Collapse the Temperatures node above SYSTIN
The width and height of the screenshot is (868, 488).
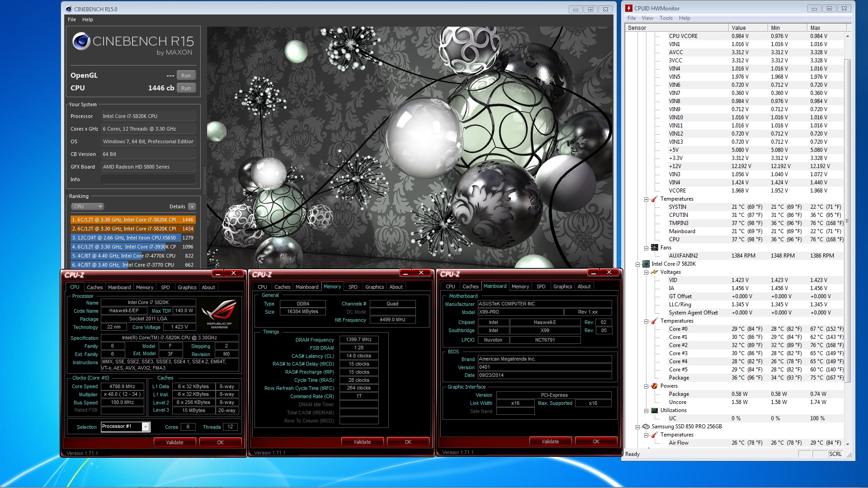click(646, 199)
